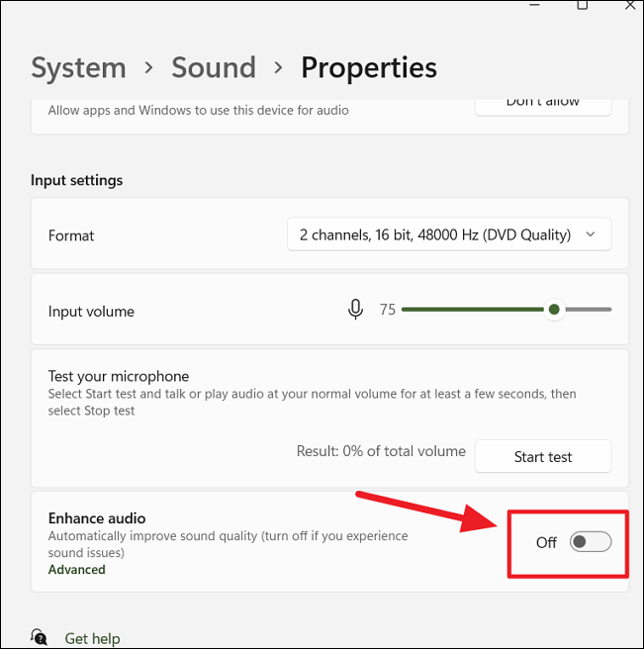Go to the System breadcrumb
The width and height of the screenshot is (644, 649).
click(x=78, y=67)
